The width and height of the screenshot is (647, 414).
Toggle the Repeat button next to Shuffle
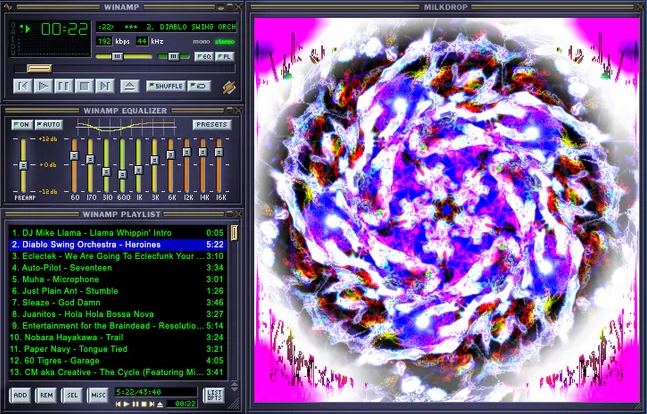coord(199,86)
